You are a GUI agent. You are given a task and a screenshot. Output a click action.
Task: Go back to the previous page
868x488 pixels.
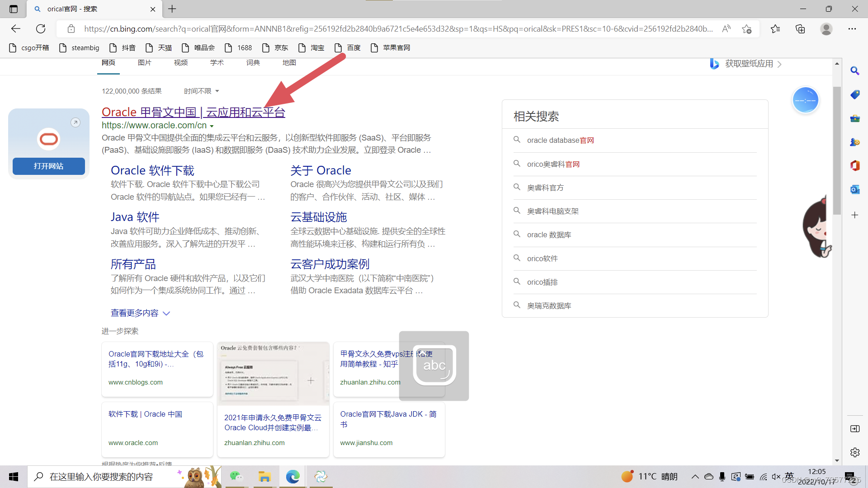pos(16,29)
